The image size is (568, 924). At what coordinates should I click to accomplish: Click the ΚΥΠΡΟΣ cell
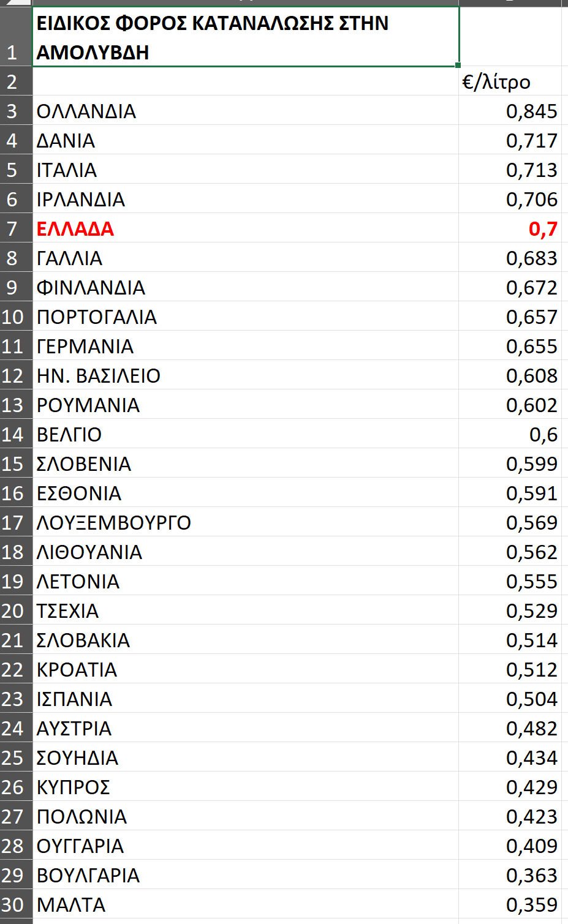[74, 787]
